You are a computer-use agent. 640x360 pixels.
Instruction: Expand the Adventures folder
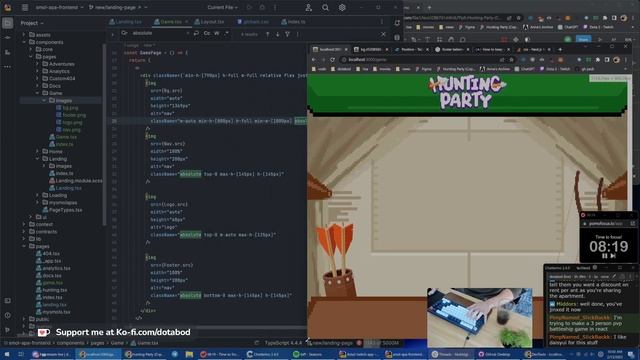[x=37, y=64]
